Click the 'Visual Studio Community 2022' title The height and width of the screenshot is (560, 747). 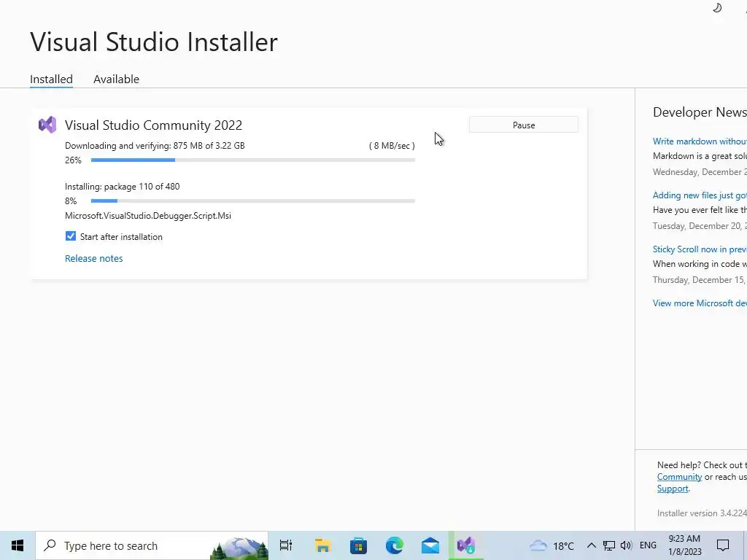pos(153,125)
